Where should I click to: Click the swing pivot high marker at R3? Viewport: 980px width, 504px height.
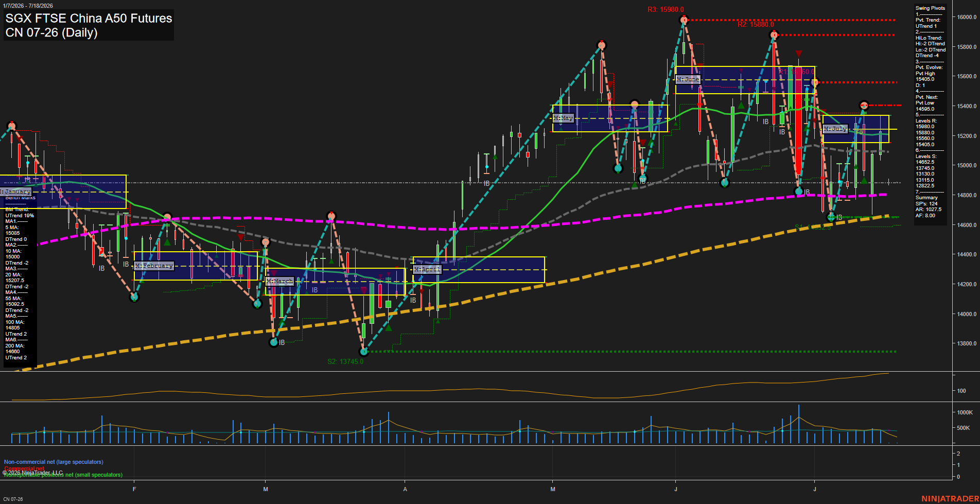click(684, 20)
